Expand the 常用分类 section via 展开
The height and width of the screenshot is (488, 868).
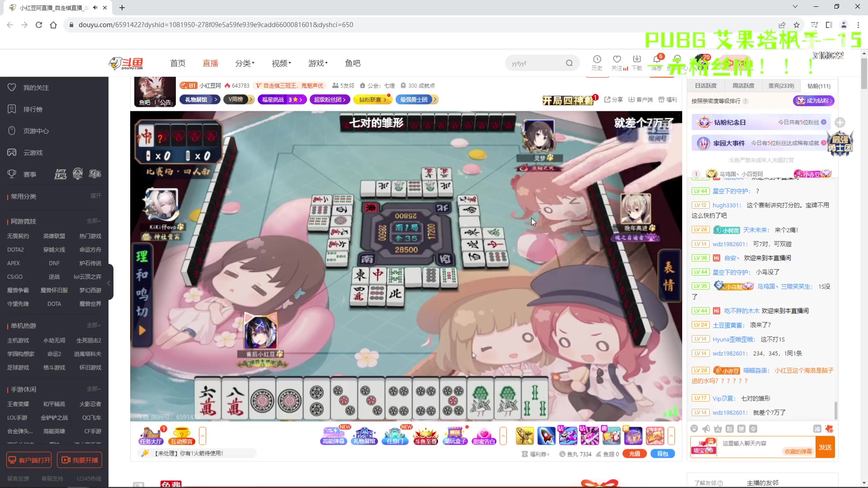tap(96, 196)
